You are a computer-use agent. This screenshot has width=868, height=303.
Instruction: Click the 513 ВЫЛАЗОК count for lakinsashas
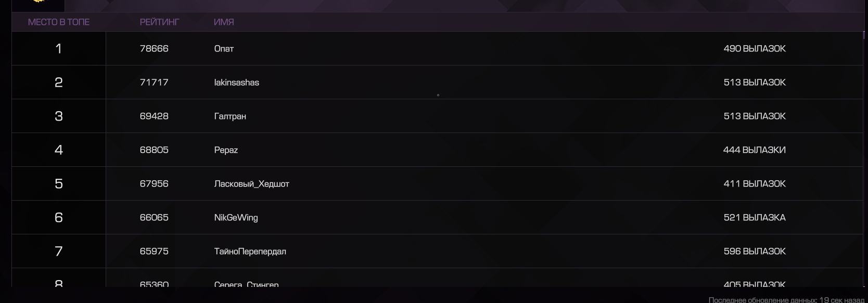click(755, 82)
